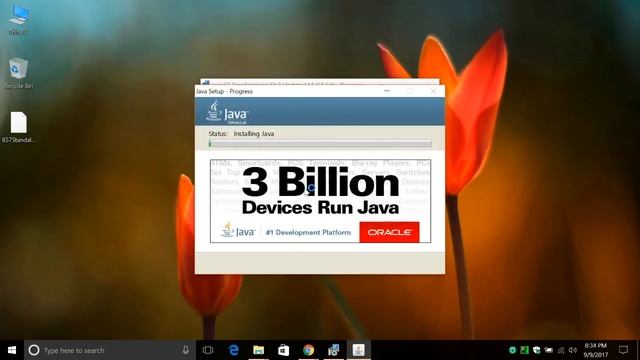Open File Explorer from the taskbar
The height and width of the screenshot is (360, 640).
[258, 350]
